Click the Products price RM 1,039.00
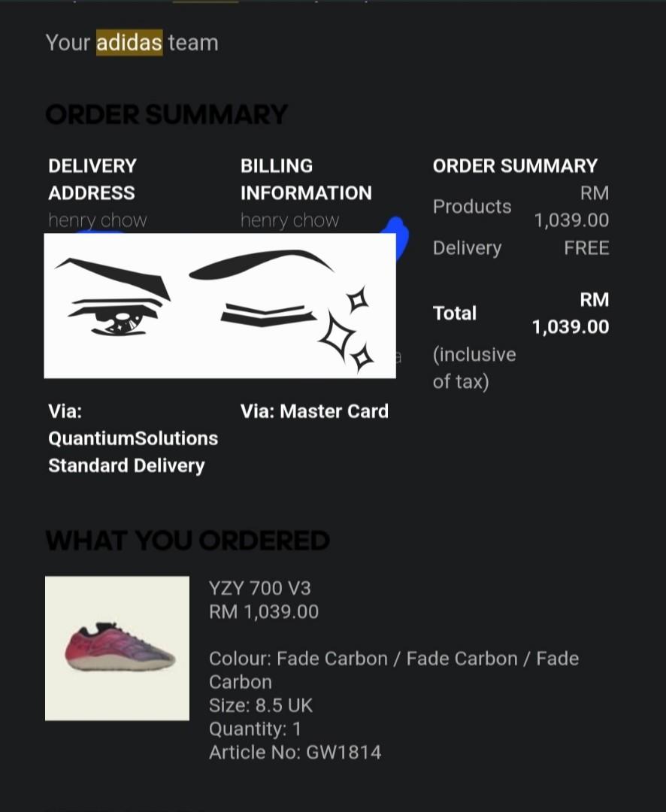 point(572,207)
